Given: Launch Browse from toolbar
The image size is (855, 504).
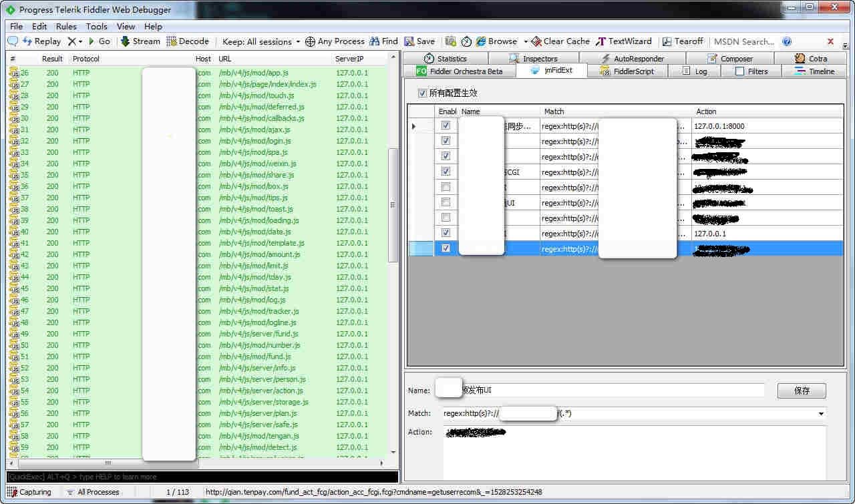Looking at the screenshot, I should (x=496, y=41).
